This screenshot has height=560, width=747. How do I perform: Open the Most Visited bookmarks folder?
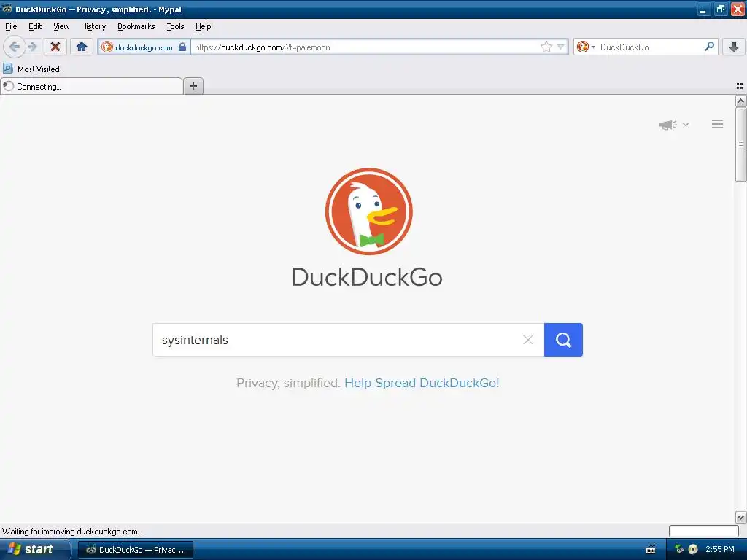point(31,69)
